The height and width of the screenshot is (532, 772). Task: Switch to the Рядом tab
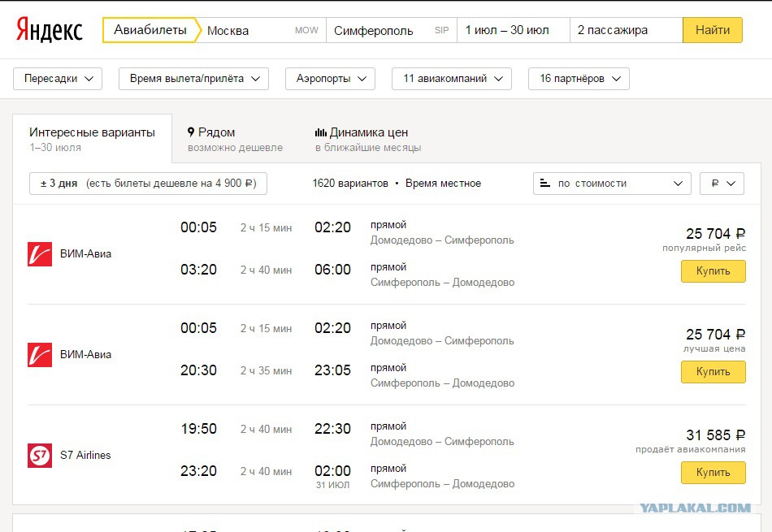click(x=236, y=139)
